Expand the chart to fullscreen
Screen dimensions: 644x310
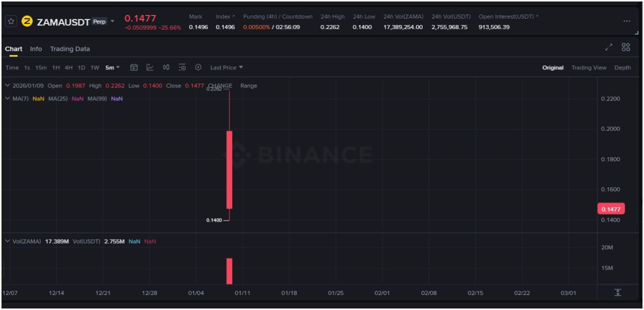[x=609, y=48]
